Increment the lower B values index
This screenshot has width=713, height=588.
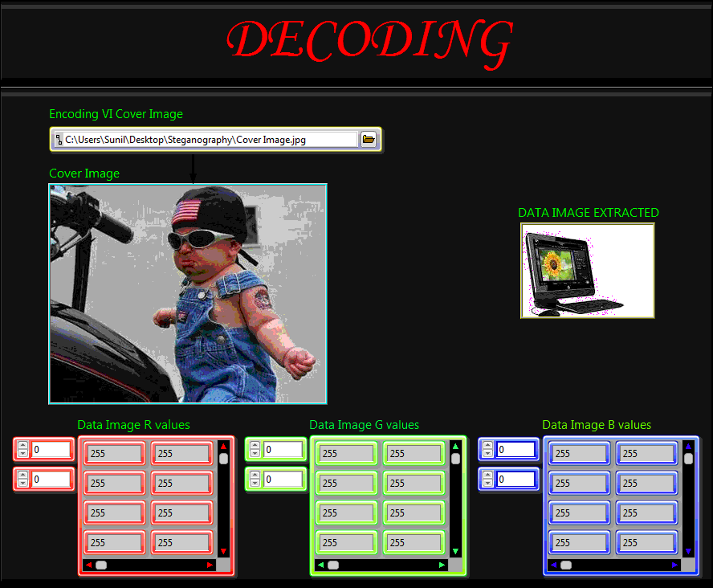488,476
